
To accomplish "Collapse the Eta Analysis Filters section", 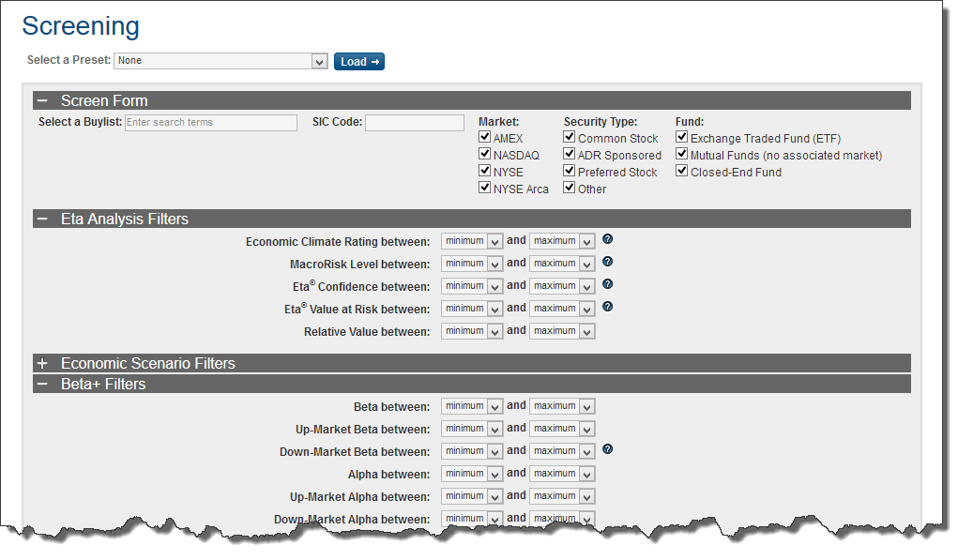I will (42, 219).
